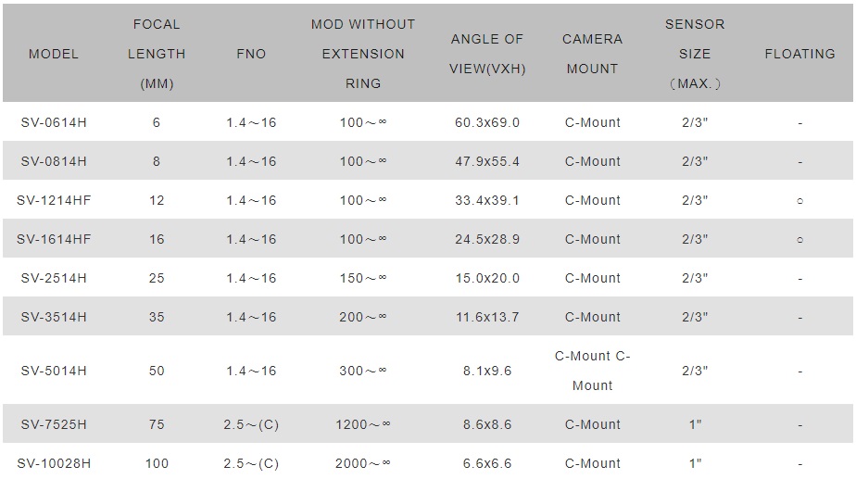
Task: Click the FLOATING column header
Action: pos(799,54)
